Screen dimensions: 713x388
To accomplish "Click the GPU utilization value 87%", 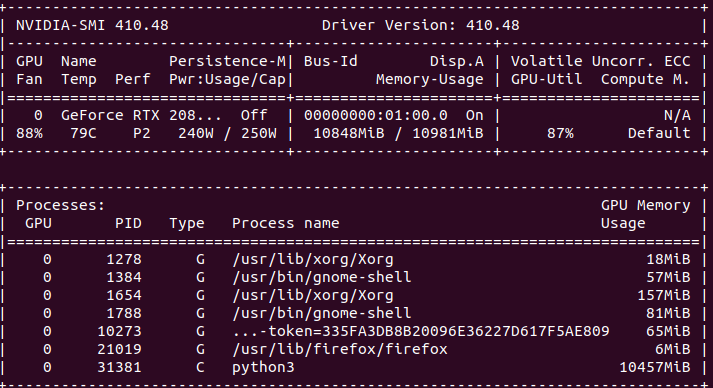I will (560, 134).
